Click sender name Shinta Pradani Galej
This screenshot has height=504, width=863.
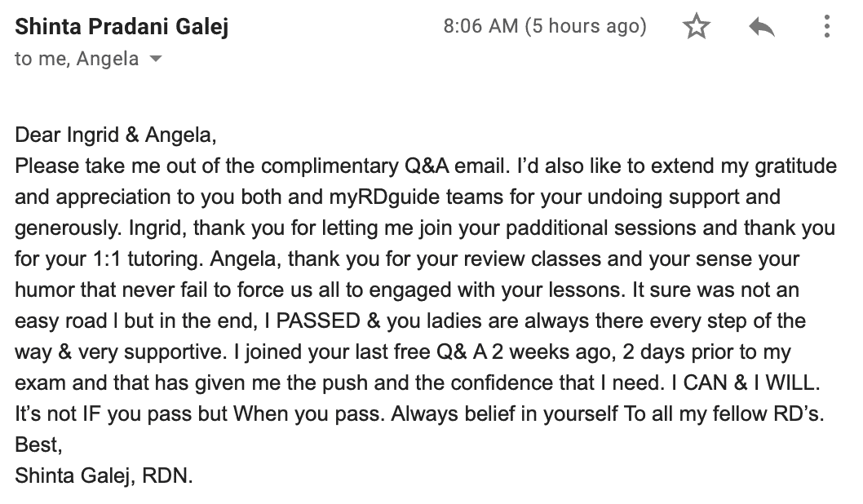122,26
